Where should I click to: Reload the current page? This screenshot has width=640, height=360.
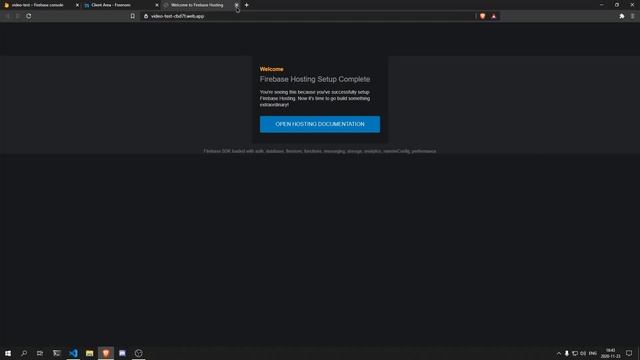(x=29, y=16)
